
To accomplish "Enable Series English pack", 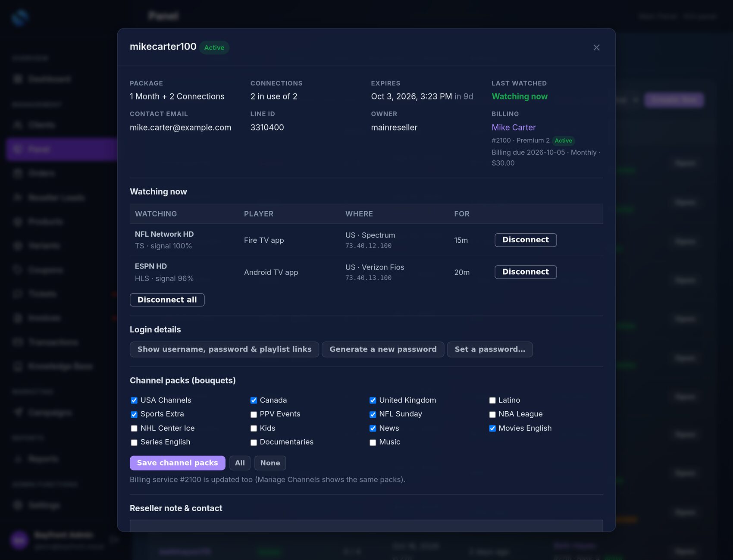I will pos(134,442).
